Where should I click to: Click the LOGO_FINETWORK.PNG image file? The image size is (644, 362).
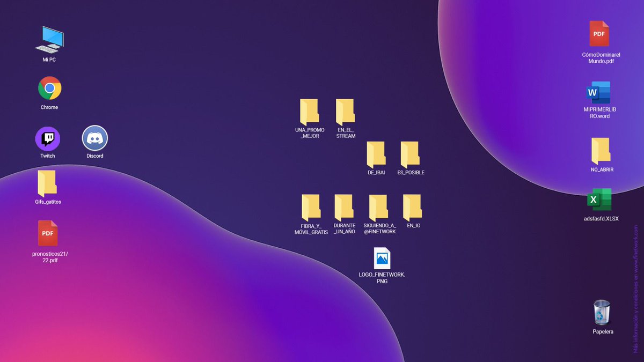tap(382, 258)
